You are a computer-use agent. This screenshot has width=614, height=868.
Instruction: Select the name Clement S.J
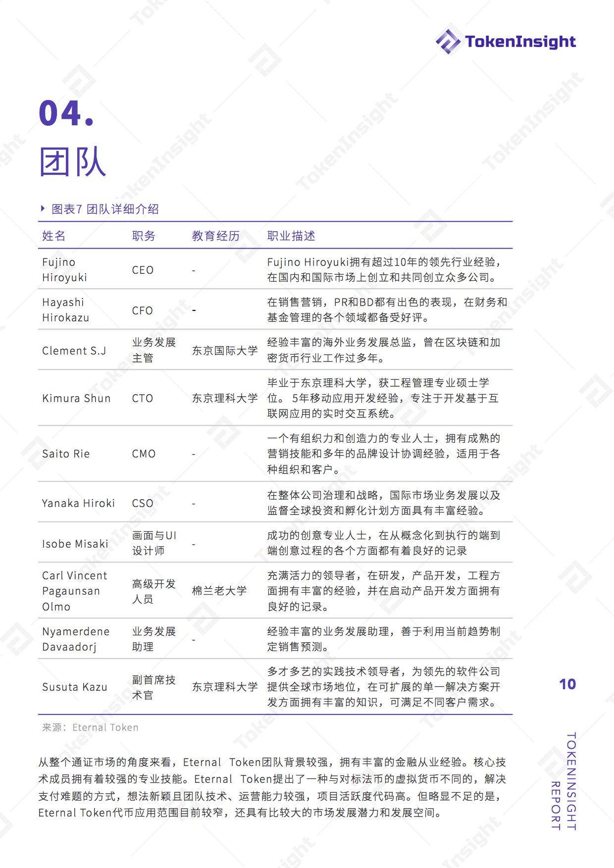coord(74,351)
